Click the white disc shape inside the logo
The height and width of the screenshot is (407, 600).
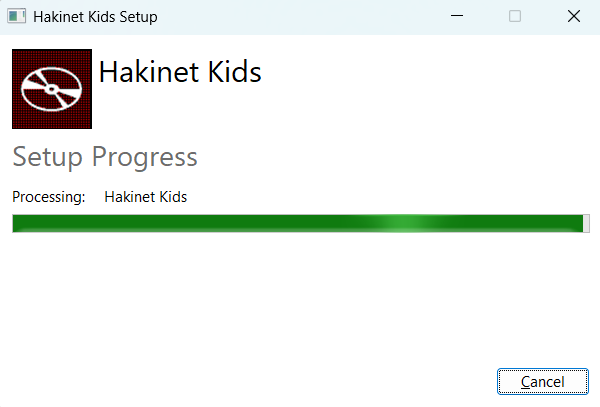click(46, 92)
